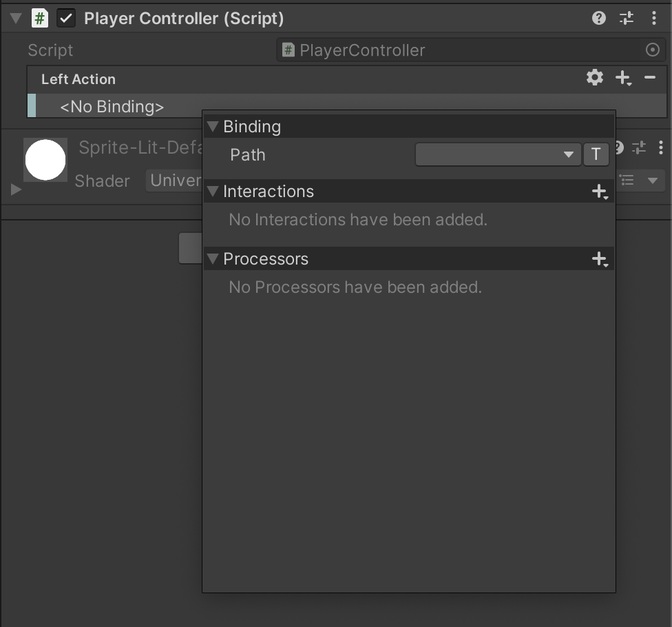Screen dimensions: 672x627
Task: Collapse the Interactions section
Action: (x=213, y=192)
